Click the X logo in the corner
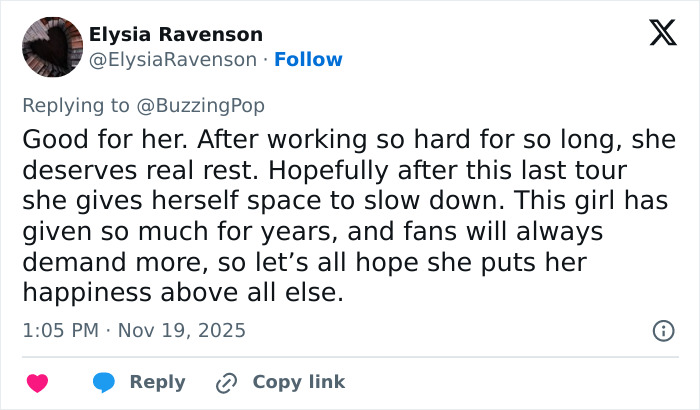The image size is (700, 410). pos(656,35)
